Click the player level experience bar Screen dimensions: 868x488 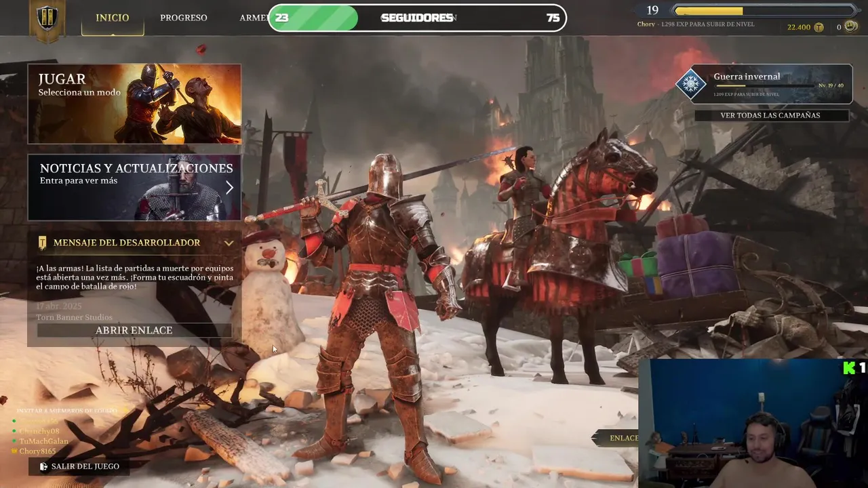766,11
